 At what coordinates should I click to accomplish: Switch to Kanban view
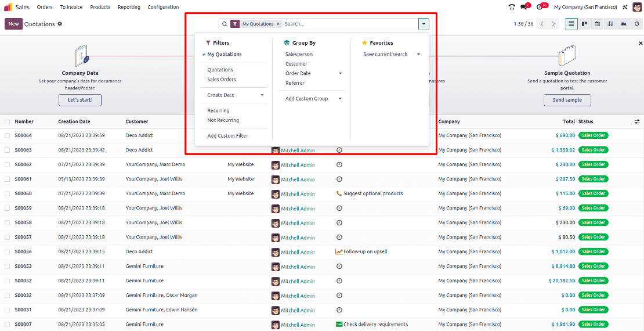point(584,24)
